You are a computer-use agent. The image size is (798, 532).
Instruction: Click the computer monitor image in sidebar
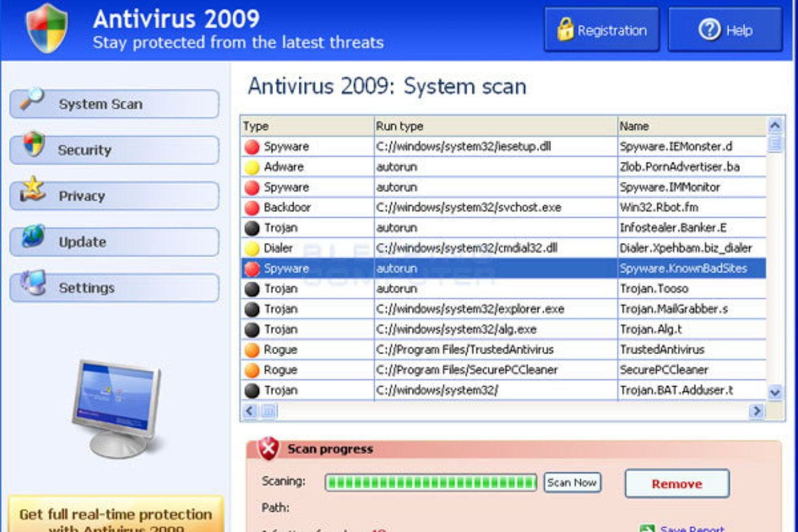coord(118,409)
